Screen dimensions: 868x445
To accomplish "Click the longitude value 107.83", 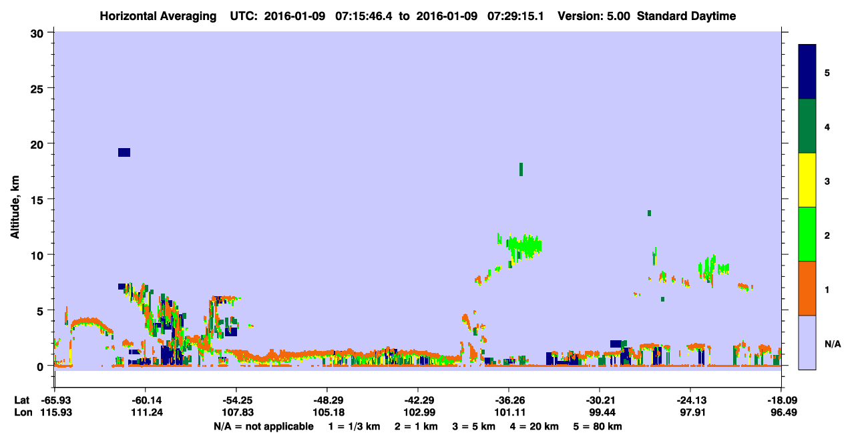I will pyautogui.click(x=236, y=413).
